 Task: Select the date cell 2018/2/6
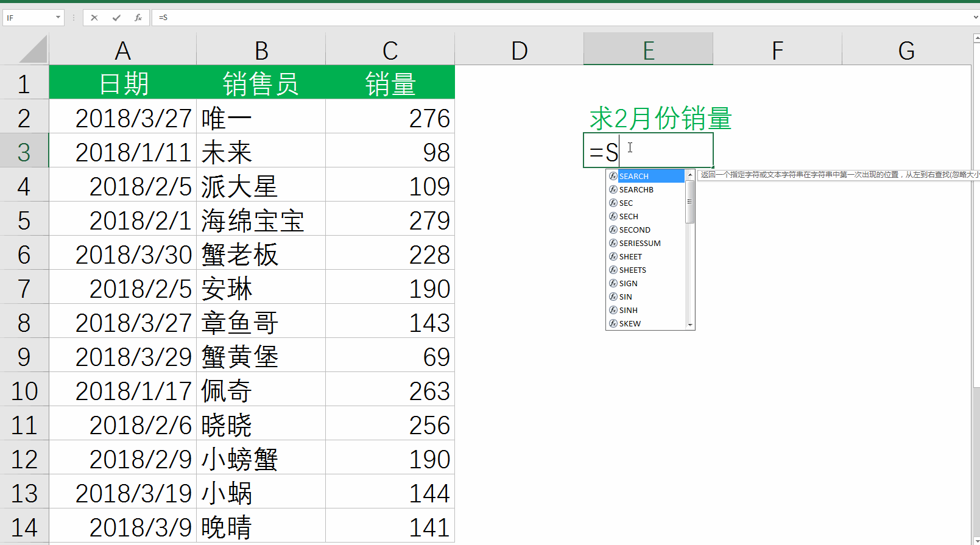click(122, 423)
